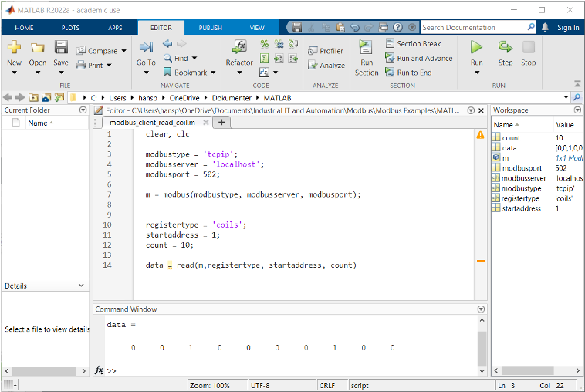Viewport: 585px width, 392px height.
Task: Click the Go To icon
Action: [x=146, y=47]
